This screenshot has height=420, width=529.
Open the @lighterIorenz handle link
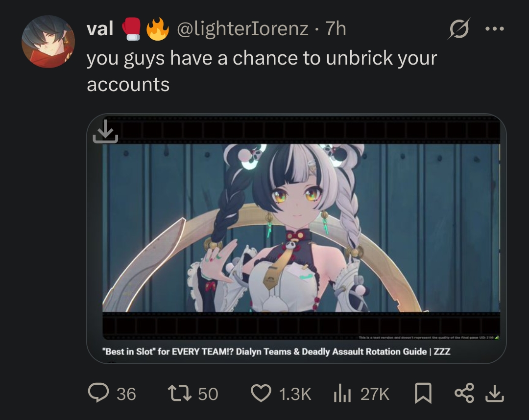click(242, 29)
